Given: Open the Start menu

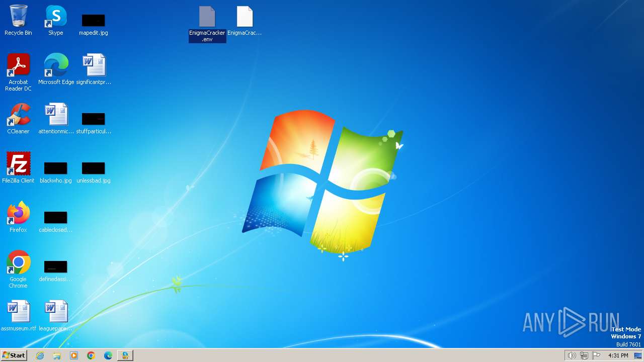Looking at the screenshot, I should (x=14, y=355).
